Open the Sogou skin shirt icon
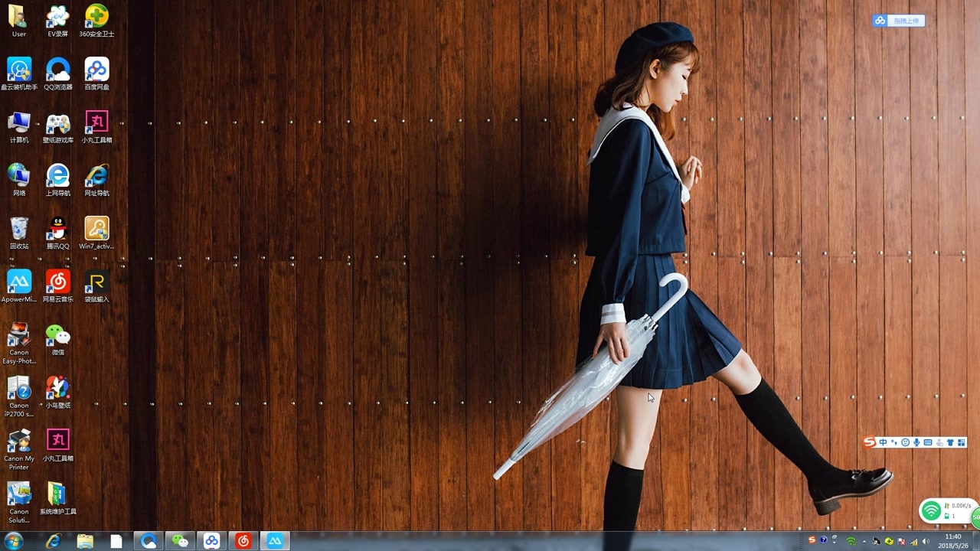Image resolution: width=980 pixels, height=551 pixels. (950, 442)
